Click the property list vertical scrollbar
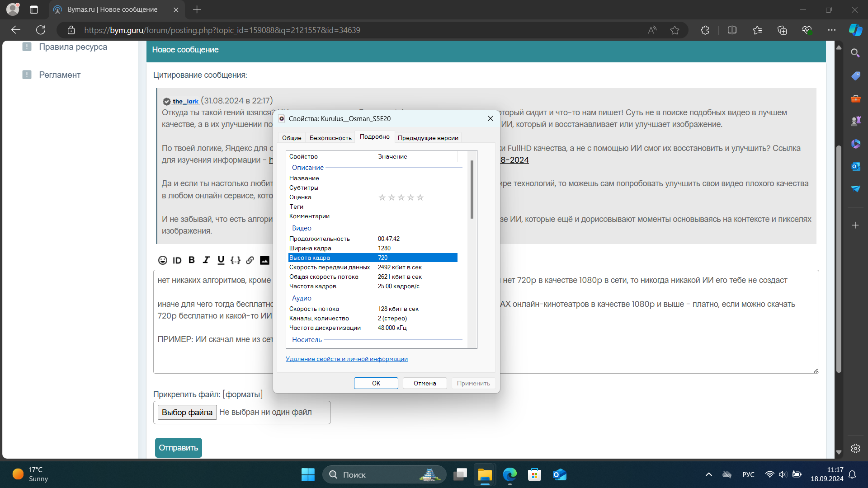This screenshot has width=868, height=488. (x=472, y=190)
